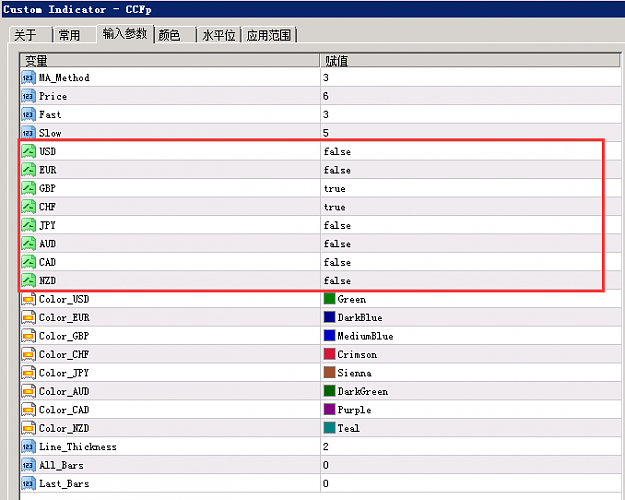Open the Sienna color value dropdown

click(470, 373)
